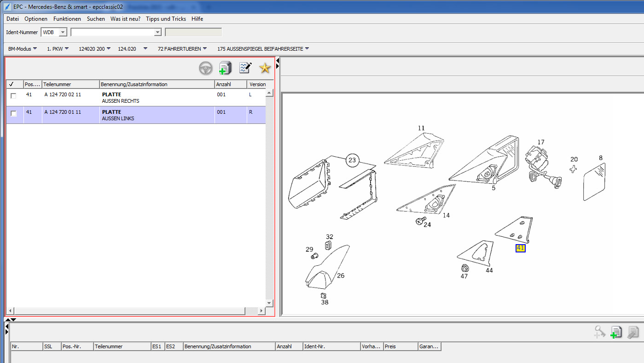Click the ES1 column header
This screenshot has width=644, height=363.
(158, 346)
